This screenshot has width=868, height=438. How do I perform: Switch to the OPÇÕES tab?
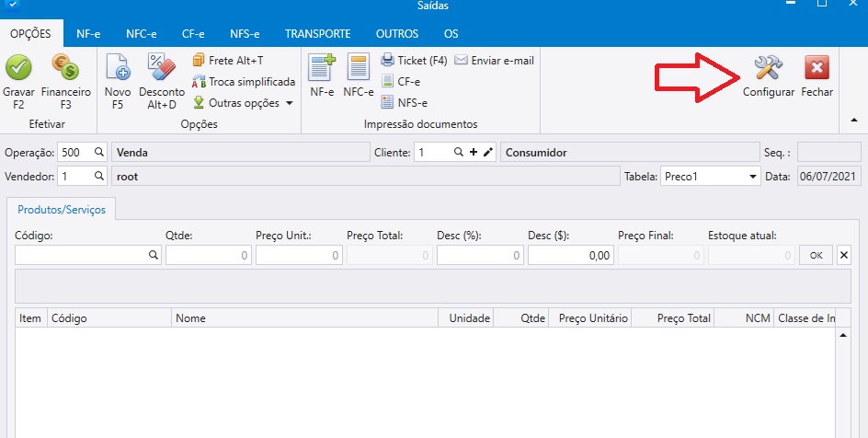click(31, 34)
